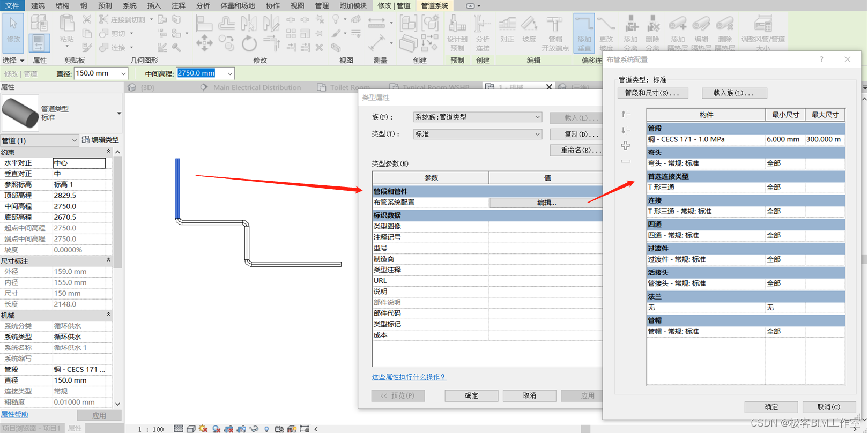The image size is (868, 433).
Task: Open the pipe type selector dropdown arrow
Action: coord(118,113)
